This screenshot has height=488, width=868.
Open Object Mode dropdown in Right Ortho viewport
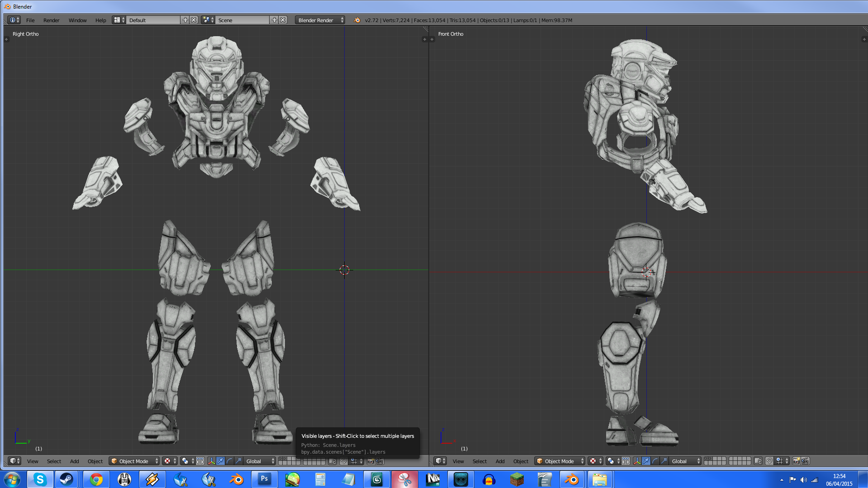click(134, 461)
